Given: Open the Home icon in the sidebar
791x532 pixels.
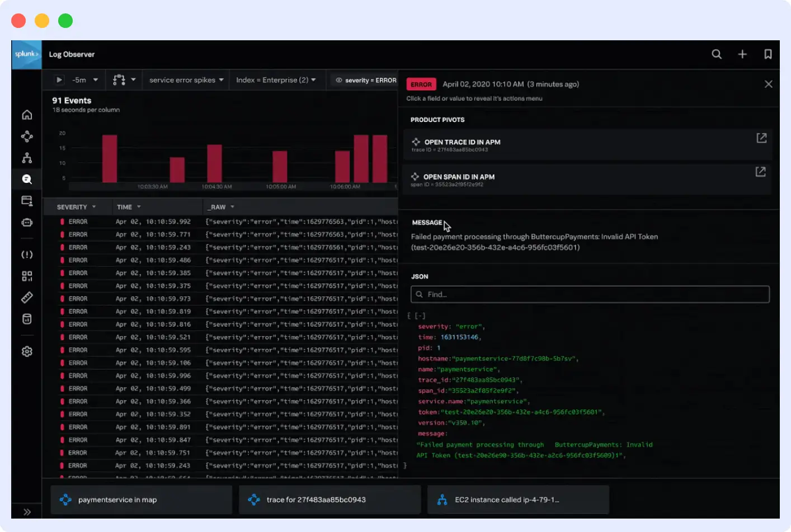Looking at the screenshot, I should (x=26, y=115).
